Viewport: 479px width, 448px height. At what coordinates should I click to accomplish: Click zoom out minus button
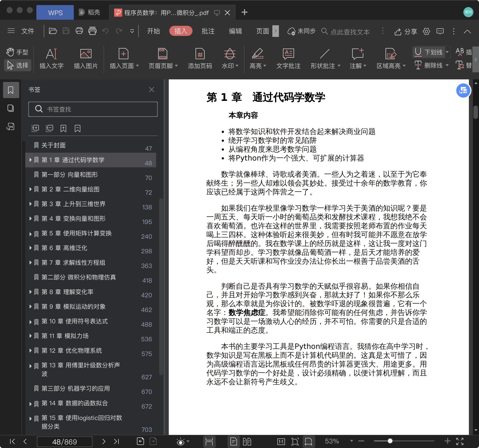361,441
